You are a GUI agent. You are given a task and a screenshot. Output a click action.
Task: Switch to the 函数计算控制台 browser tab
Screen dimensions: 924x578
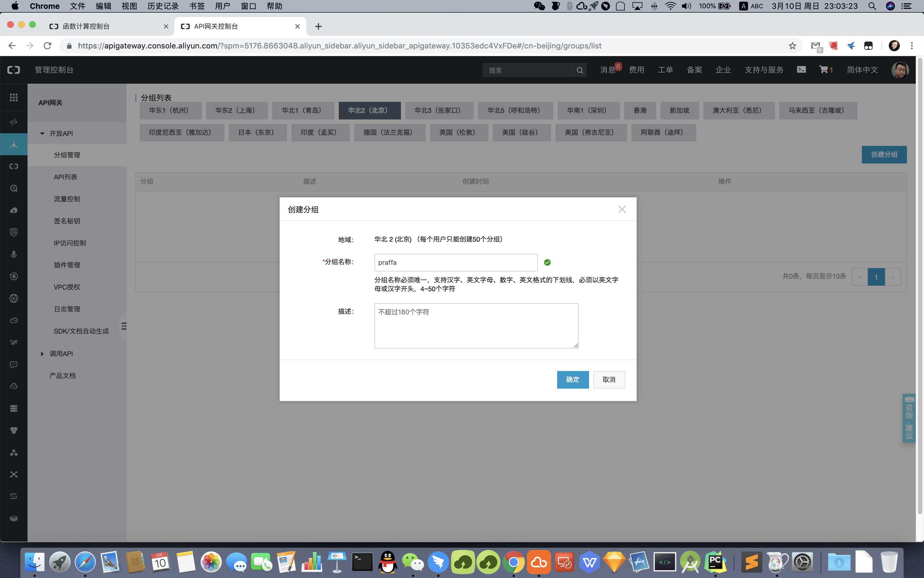[109, 26]
